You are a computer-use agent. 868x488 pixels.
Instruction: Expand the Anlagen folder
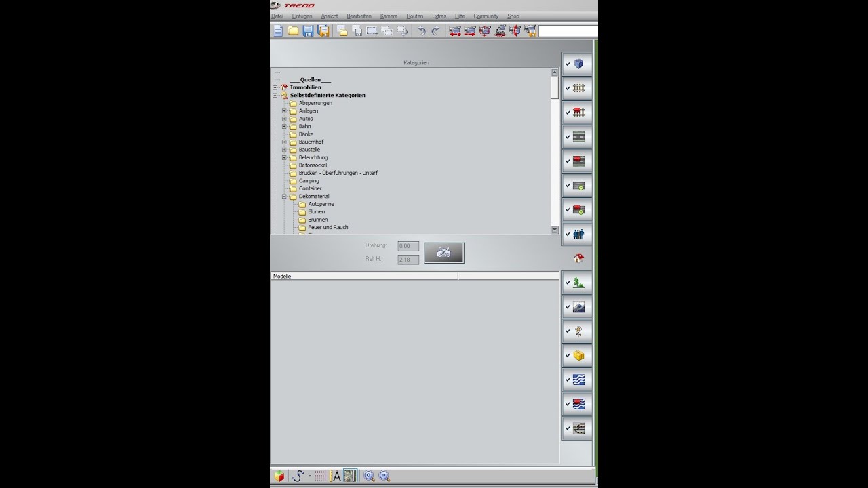tap(285, 111)
